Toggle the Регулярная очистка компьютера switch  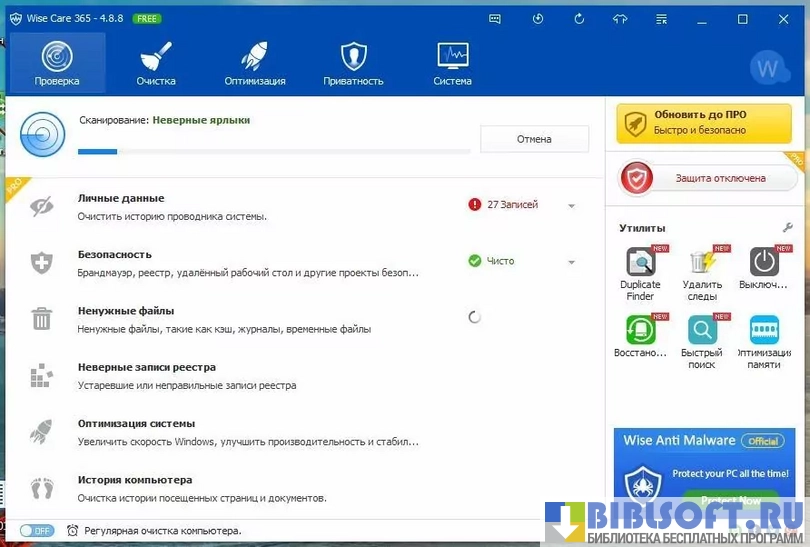coord(37,531)
